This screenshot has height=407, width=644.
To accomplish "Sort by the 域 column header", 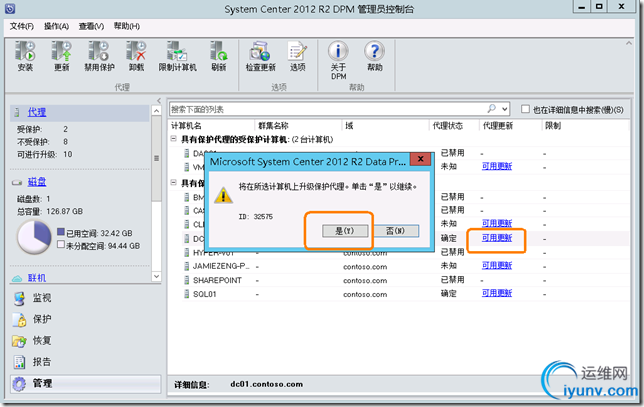I will click(385, 126).
